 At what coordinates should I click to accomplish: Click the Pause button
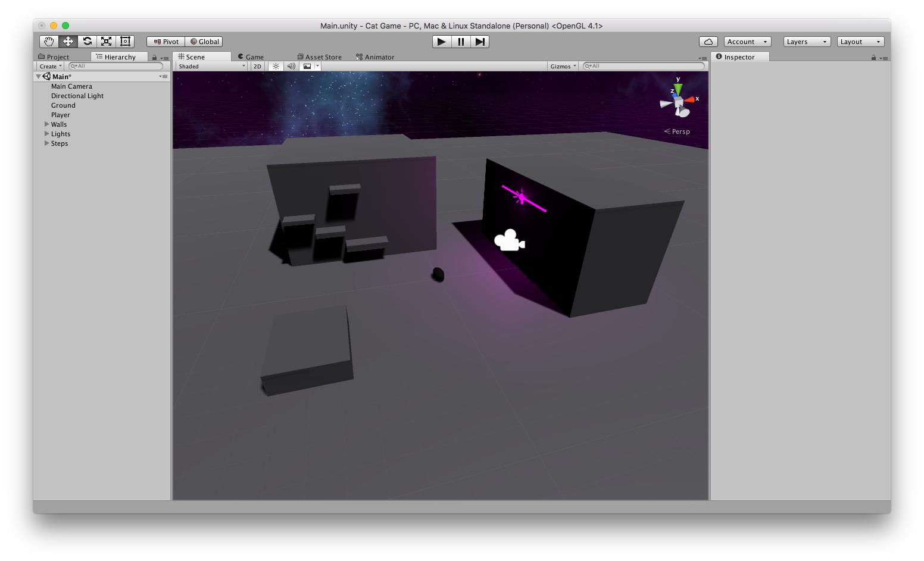point(461,42)
